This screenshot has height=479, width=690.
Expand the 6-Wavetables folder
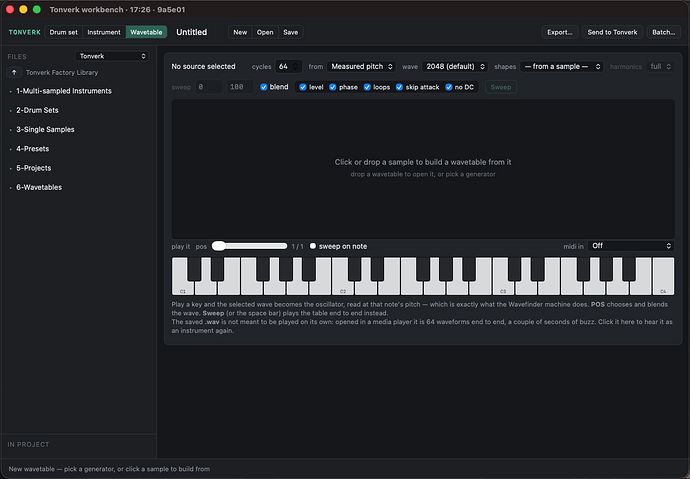(x=39, y=187)
